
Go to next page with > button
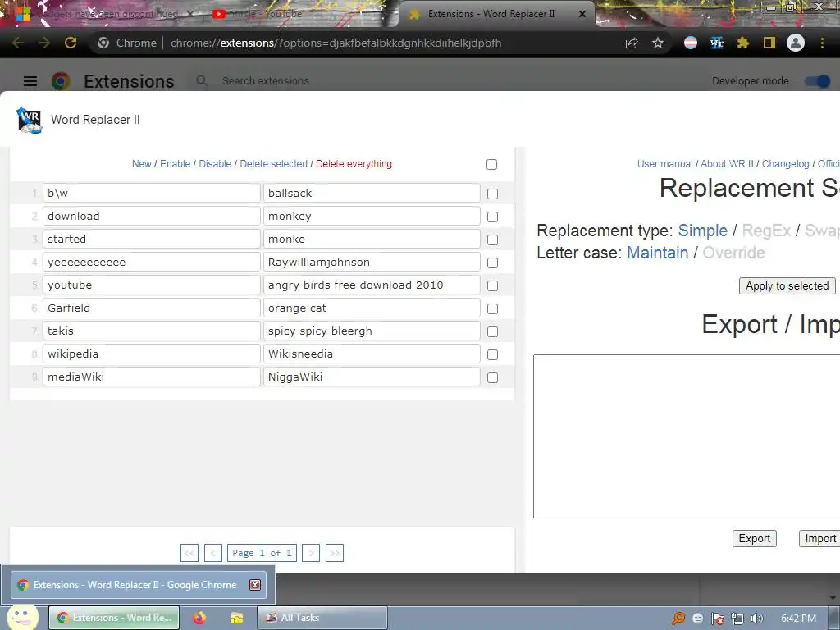tap(311, 553)
